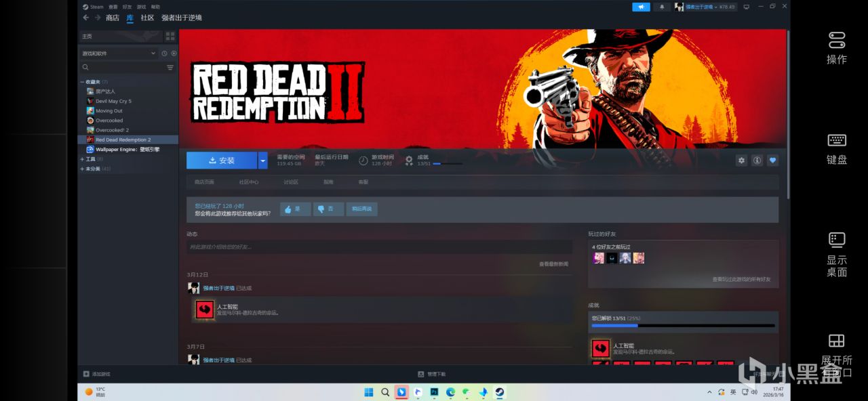
Task: Open the Steam menu
Action: pyautogui.click(x=94, y=7)
